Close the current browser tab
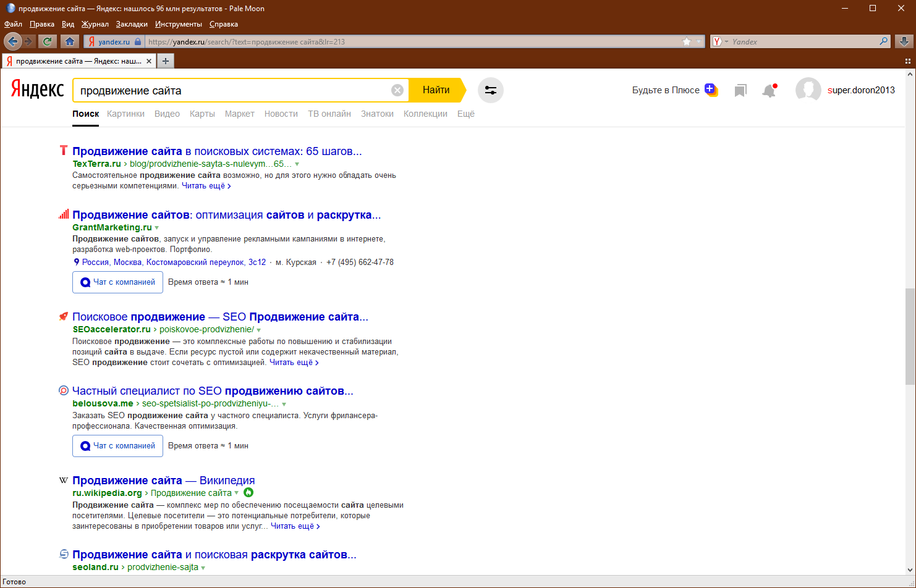916x588 pixels. (x=149, y=61)
